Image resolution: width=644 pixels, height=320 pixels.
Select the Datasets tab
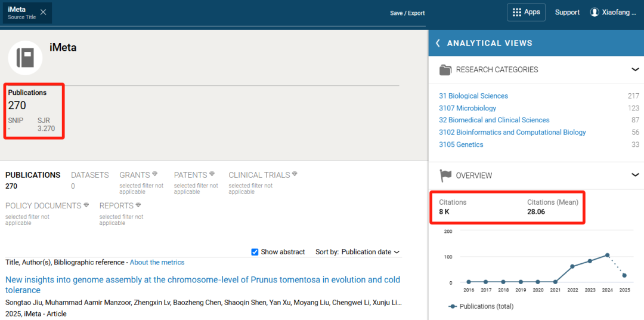tap(90, 180)
